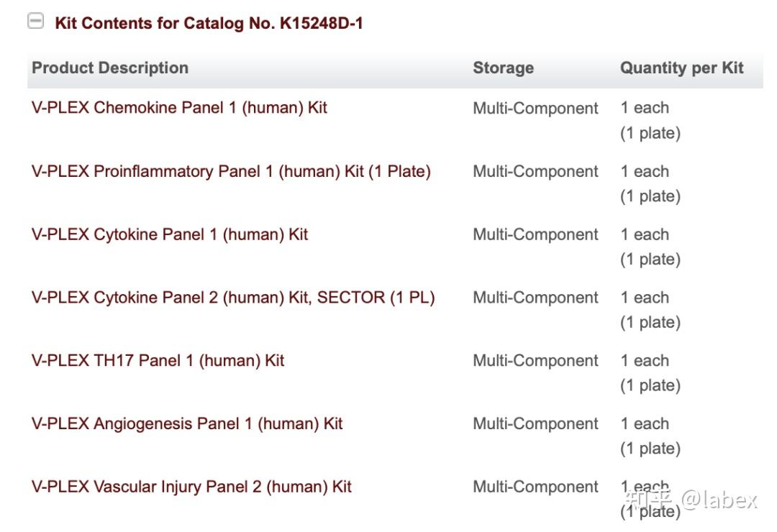The image size is (777, 532).
Task: Click the Kit Contents for Catalog No. K15248D-1 heading
Action: click(209, 23)
